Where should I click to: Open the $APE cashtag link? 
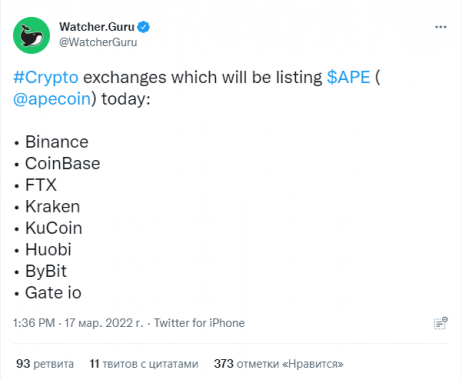(349, 77)
